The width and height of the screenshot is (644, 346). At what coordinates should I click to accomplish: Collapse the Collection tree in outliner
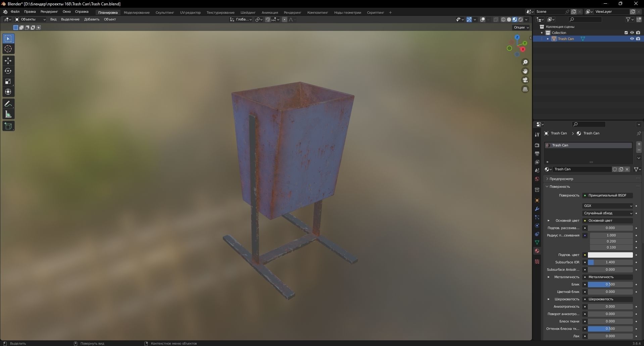pyautogui.click(x=542, y=33)
